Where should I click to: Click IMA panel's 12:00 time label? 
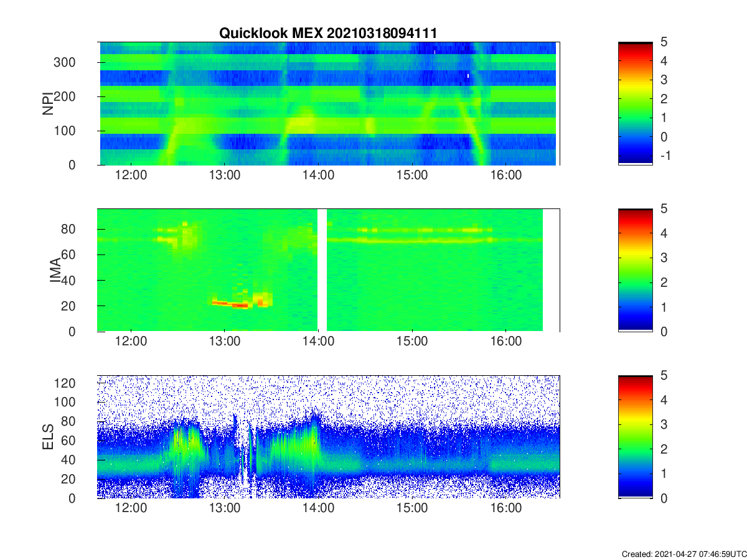pyautogui.click(x=131, y=343)
